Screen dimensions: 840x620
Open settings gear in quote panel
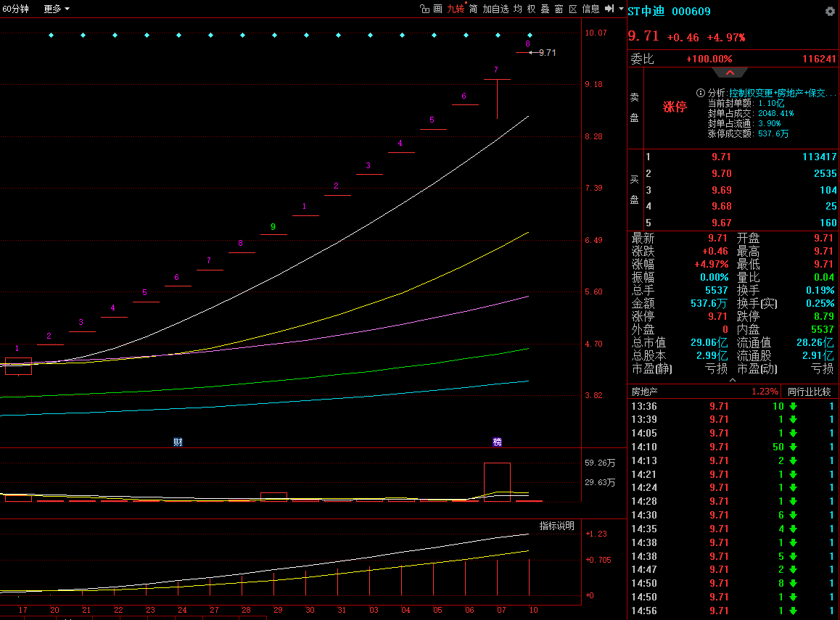tap(830, 12)
